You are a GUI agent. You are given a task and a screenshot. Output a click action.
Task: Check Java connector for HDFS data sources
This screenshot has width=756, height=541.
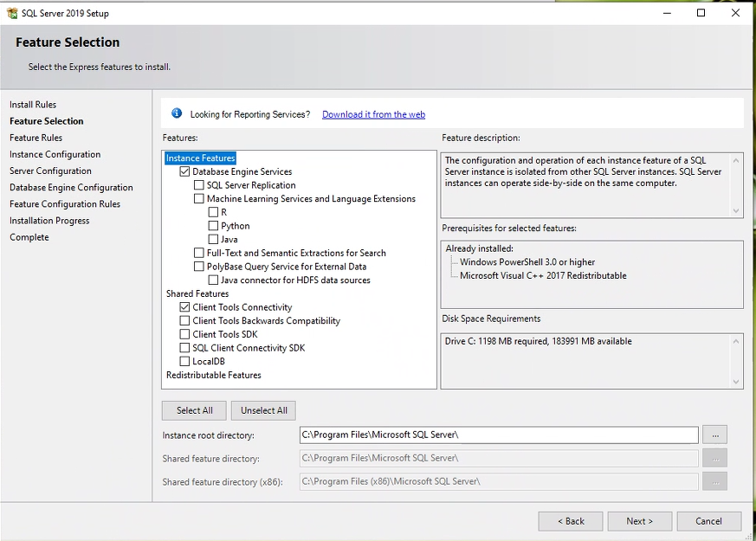click(x=213, y=280)
